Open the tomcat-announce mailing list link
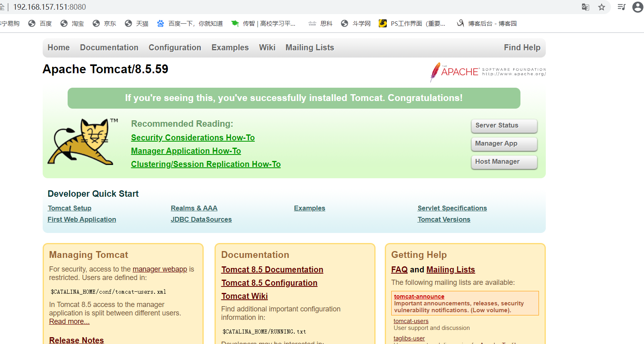The height and width of the screenshot is (344, 644). 419,297
